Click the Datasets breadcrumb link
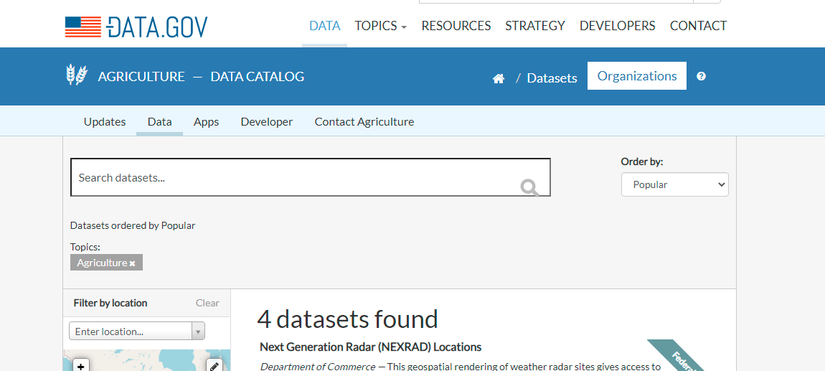 [552, 78]
